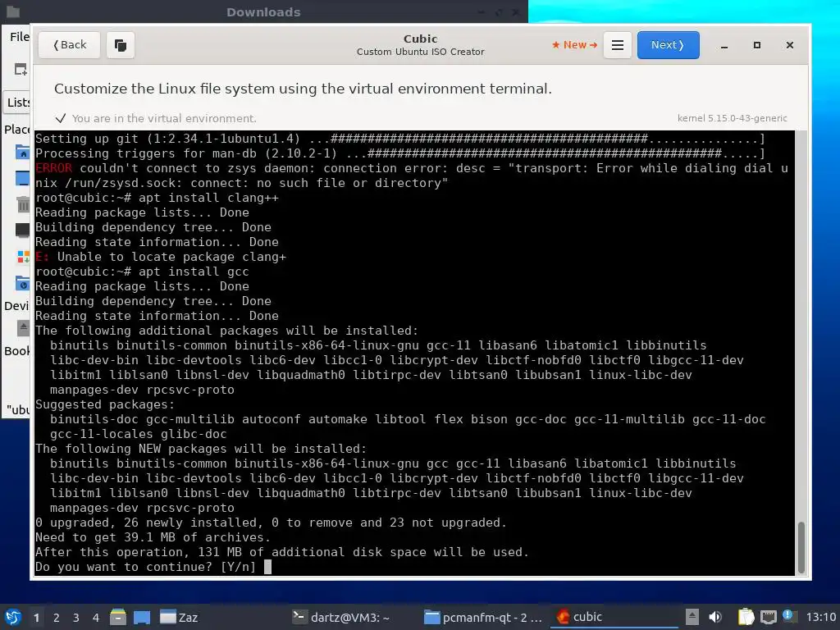The height and width of the screenshot is (630, 840).
Task: Click Downloads window title bar
Action: click(x=263, y=11)
